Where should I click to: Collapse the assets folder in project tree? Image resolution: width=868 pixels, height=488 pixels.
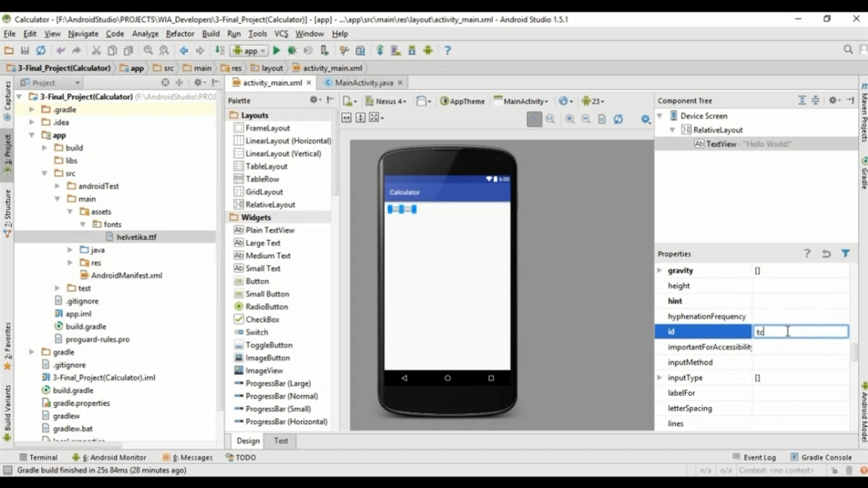tap(70, 211)
